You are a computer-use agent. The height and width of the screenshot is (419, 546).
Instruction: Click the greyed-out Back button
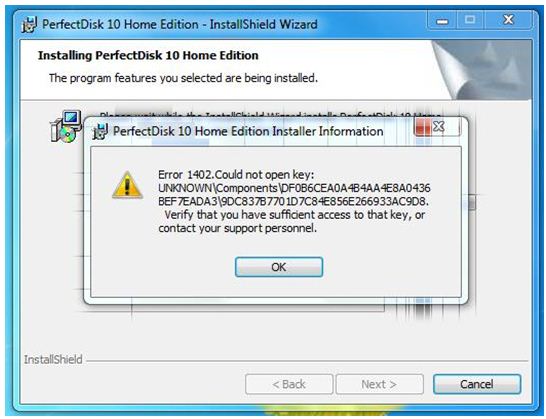coord(289,384)
